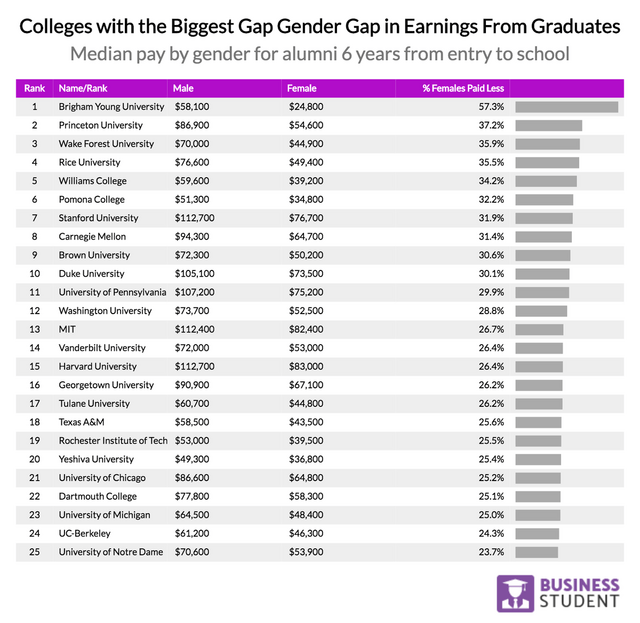Click the chart title about gender gap
The width and height of the screenshot is (640, 623).
pos(320,24)
